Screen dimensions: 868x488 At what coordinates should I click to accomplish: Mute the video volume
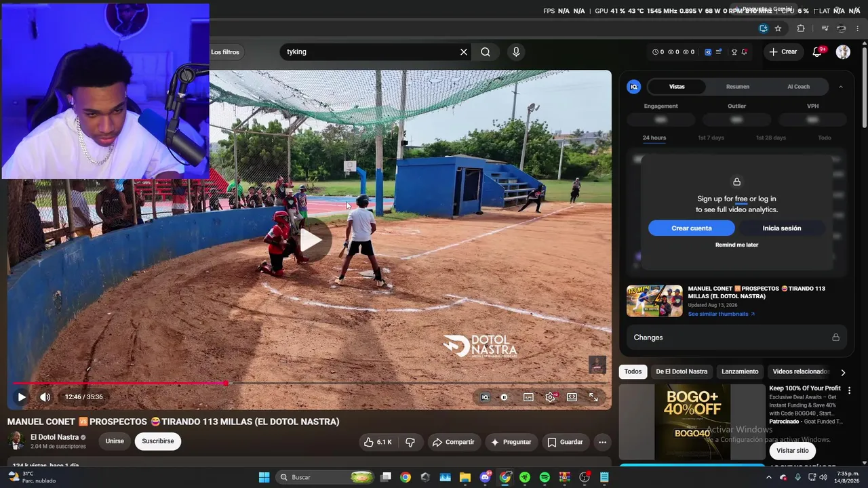coord(45,397)
